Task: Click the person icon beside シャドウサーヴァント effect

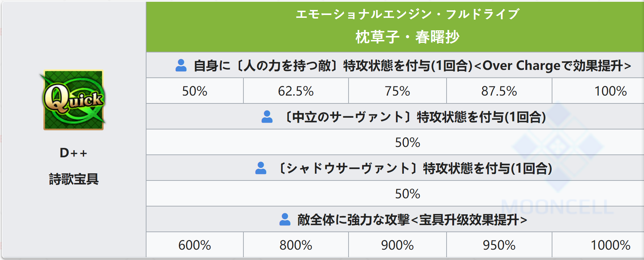Action: (x=261, y=168)
